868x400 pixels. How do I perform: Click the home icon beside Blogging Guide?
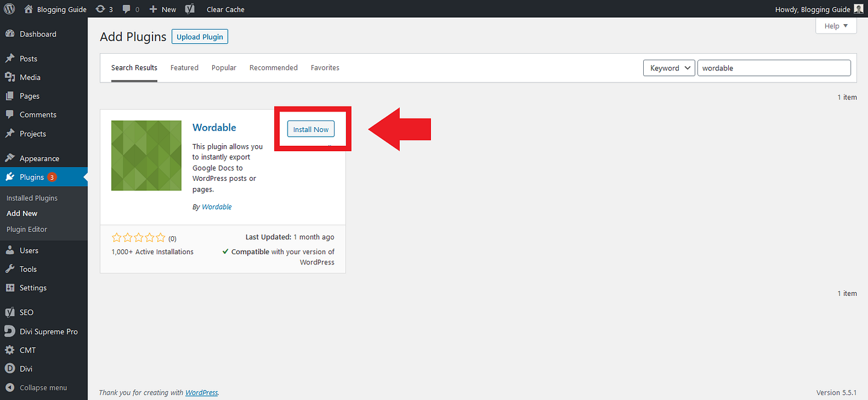(29, 9)
